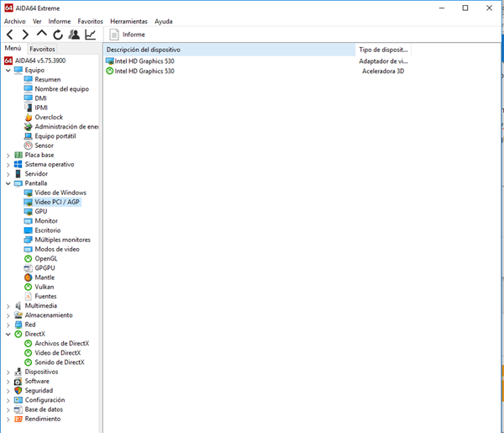
Task: Open user accounts icon in toolbar
Action: point(74,34)
